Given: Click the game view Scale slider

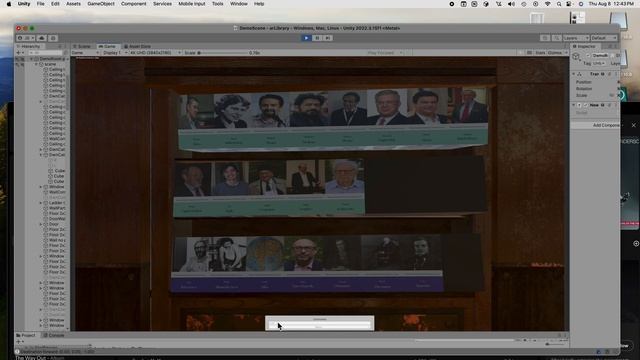Looking at the screenshot, I should [222, 53].
